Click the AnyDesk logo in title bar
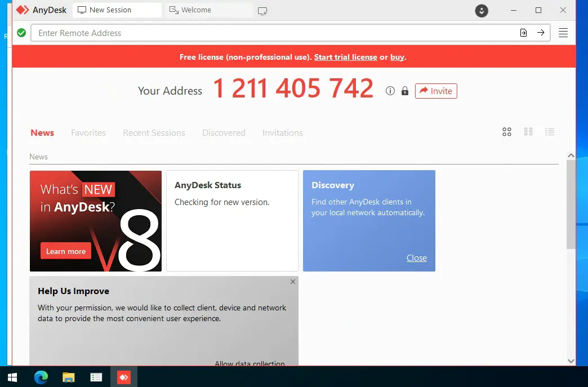Viewport: 588px width, 387px height. coord(23,10)
